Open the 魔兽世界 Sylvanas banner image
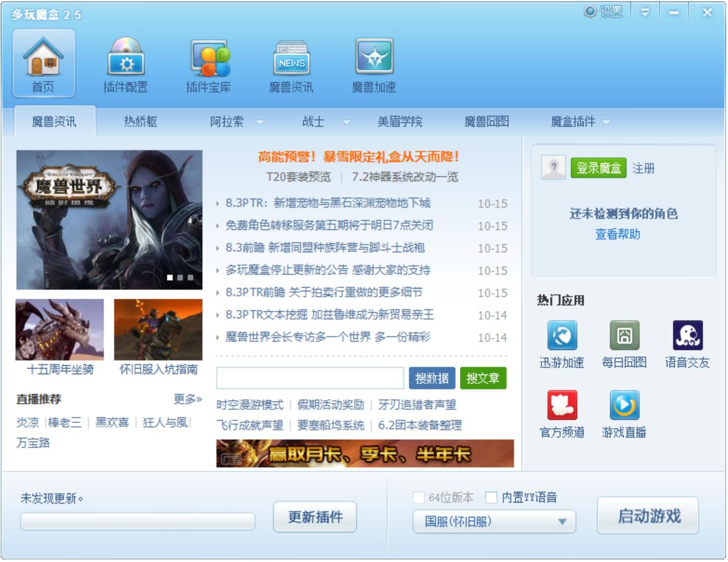 109,220
